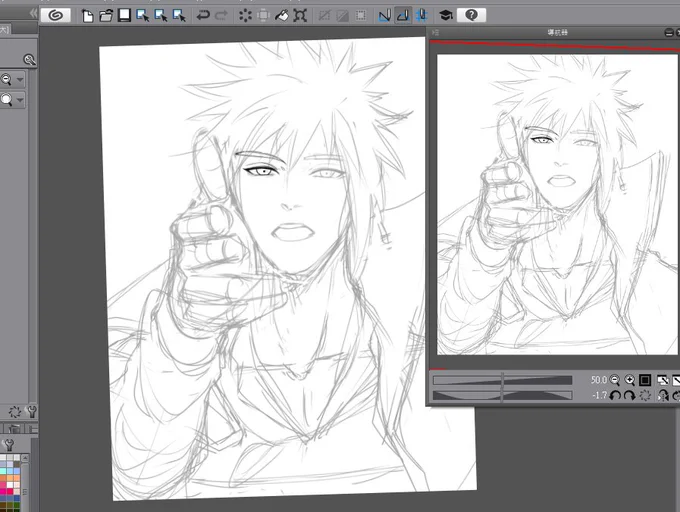Select the zoom in sub tool

[x=7, y=100]
